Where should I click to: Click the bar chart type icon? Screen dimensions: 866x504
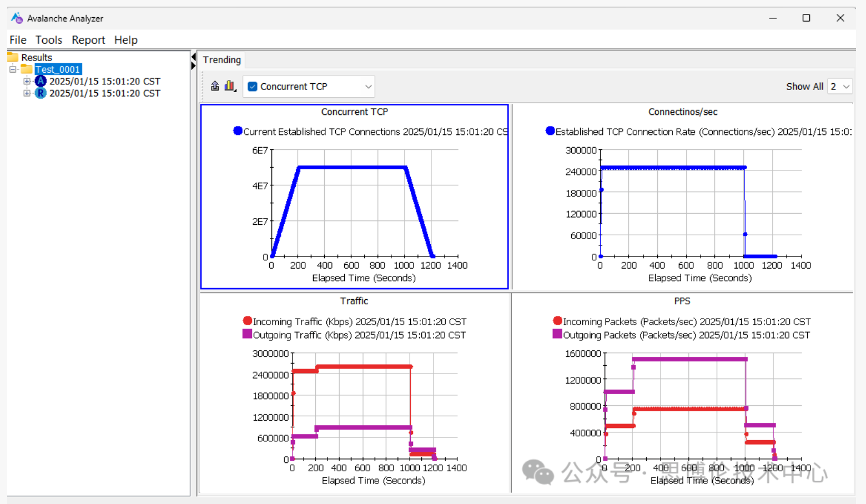coord(230,86)
